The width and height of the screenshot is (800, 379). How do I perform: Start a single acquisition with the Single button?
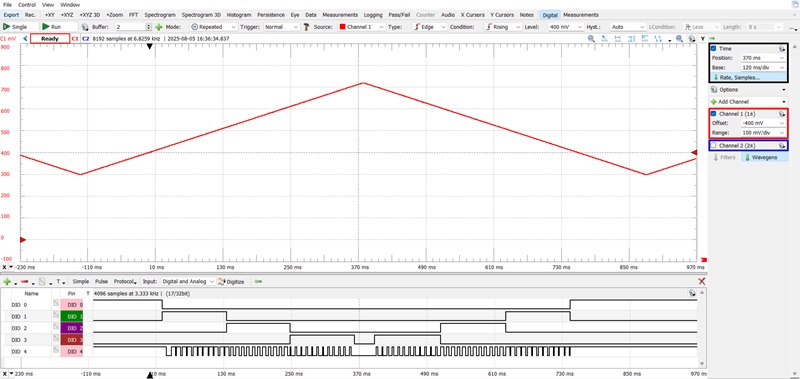(x=19, y=27)
